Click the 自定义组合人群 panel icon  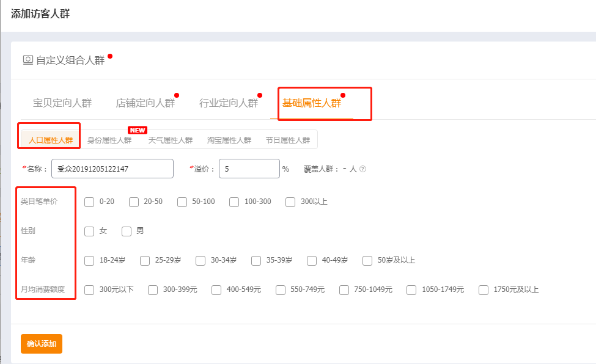[28, 60]
